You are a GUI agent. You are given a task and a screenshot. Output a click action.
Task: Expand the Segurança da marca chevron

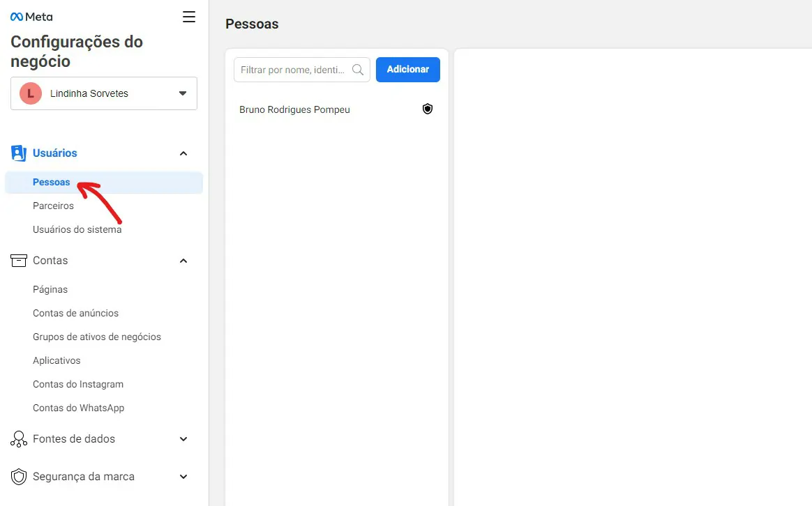183,477
